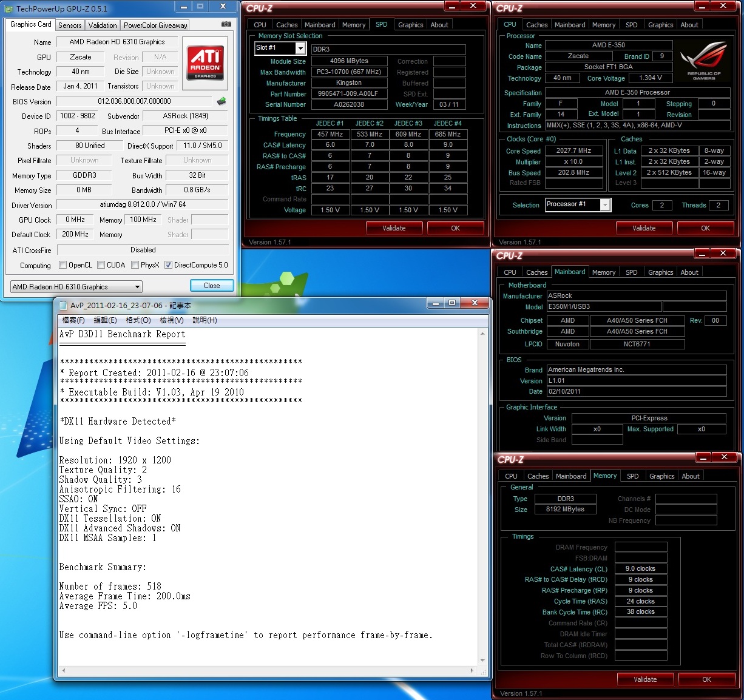This screenshot has height=700, width=744.
Task: Open the SPD tab in the CPU-Z processor window
Action: [632, 25]
